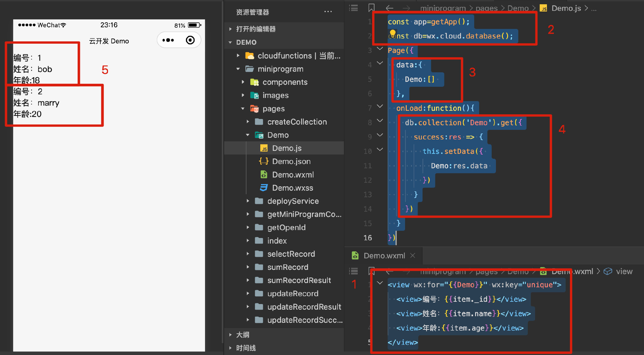Image resolution: width=644 pixels, height=355 pixels.
Task: Click the simulator capsule three-dots menu button
Action: click(x=168, y=40)
